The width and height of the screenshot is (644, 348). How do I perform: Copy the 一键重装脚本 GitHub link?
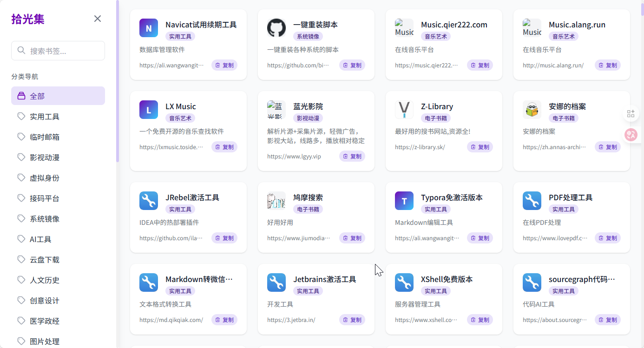click(352, 65)
